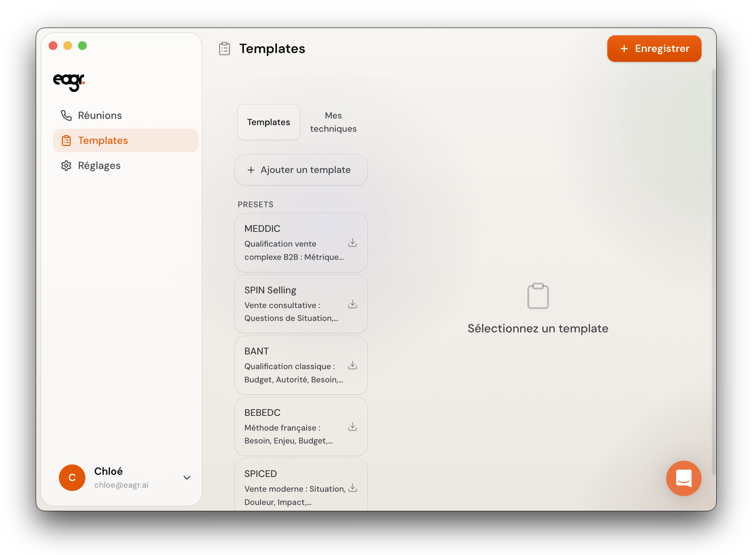Click the MEDDIC download icon
This screenshot has height=555, width=756.
click(x=352, y=243)
